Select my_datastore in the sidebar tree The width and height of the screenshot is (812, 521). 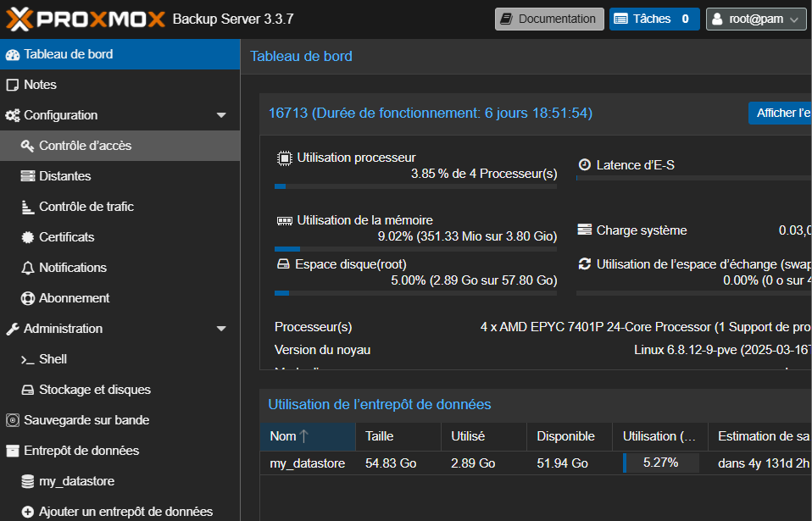[x=120, y=482]
